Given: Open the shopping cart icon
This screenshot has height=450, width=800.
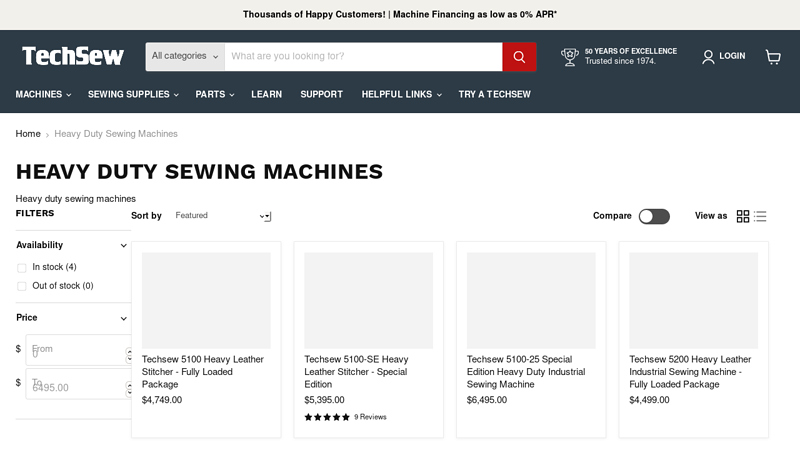Looking at the screenshot, I should 773,57.
